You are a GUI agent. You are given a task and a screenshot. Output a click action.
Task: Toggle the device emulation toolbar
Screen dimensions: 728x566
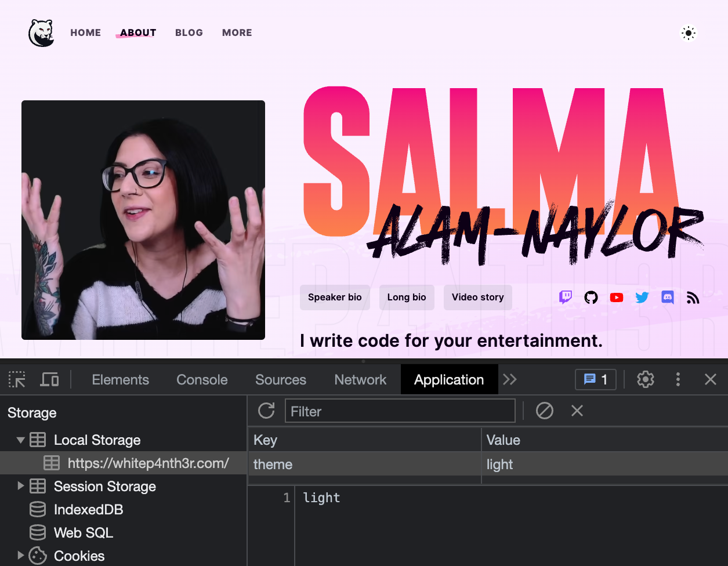pyautogui.click(x=49, y=379)
